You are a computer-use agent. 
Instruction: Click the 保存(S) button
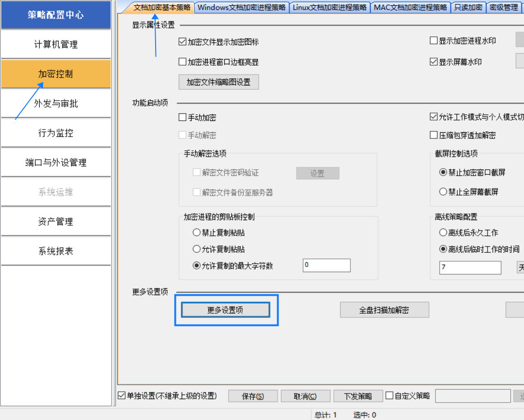253,396
